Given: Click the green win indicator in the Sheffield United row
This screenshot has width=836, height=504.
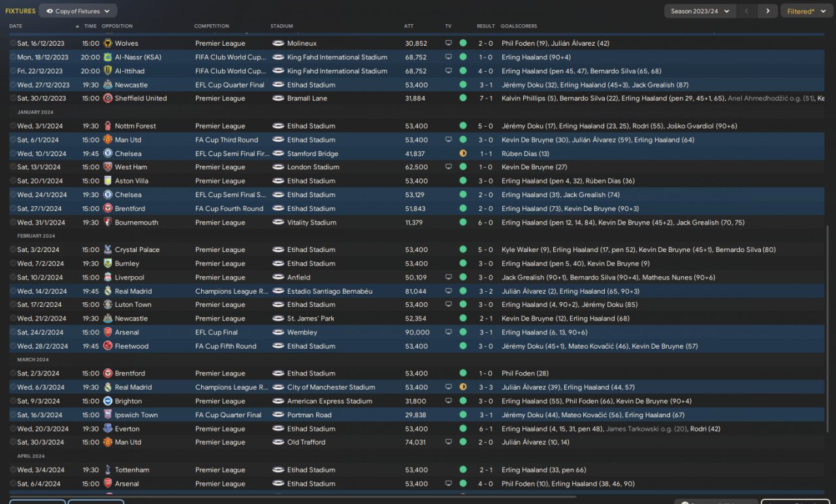Looking at the screenshot, I should coord(463,98).
